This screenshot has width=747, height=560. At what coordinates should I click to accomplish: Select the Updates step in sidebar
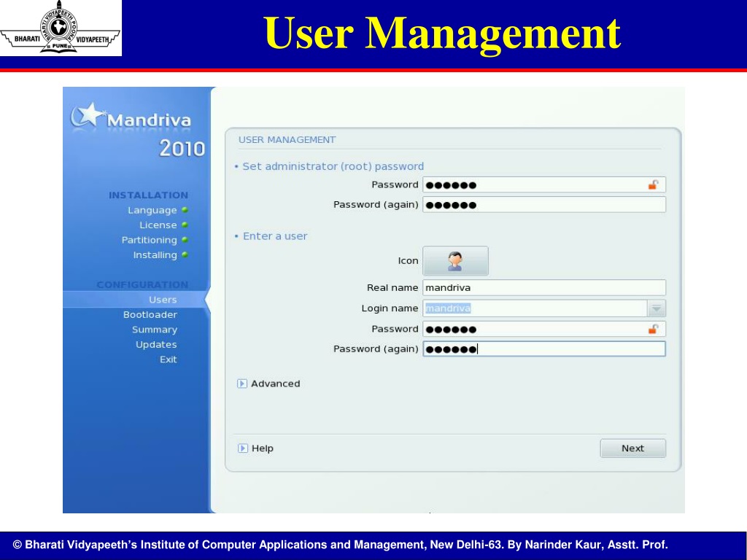(156, 344)
